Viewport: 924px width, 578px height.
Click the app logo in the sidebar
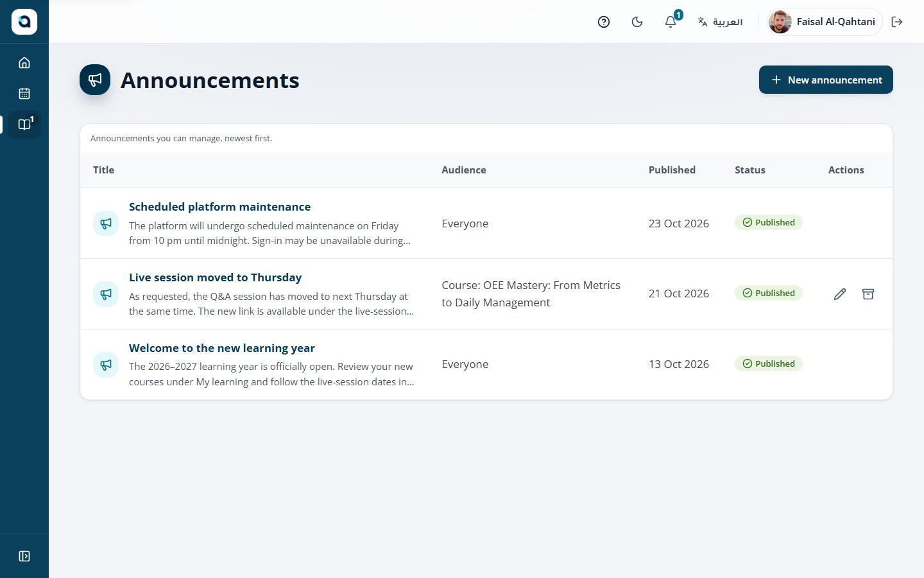(24, 22)
